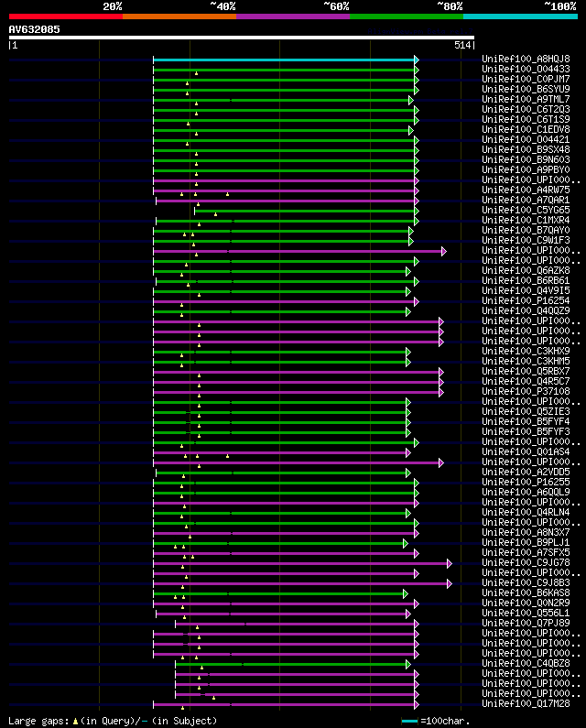Select the UniRef100_C1MXR4 label
Image resolution: width=586 pixels, height=728 pixels.
tap(526, 220)
